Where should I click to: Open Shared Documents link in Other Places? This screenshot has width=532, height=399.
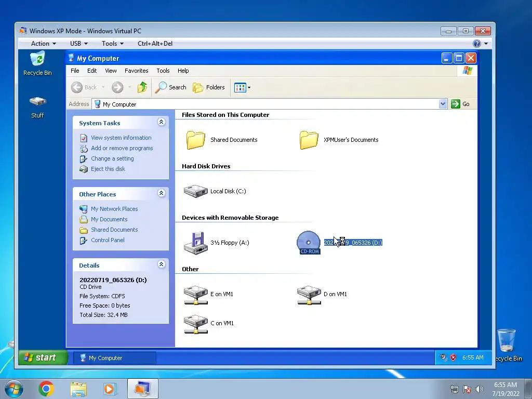114,230
